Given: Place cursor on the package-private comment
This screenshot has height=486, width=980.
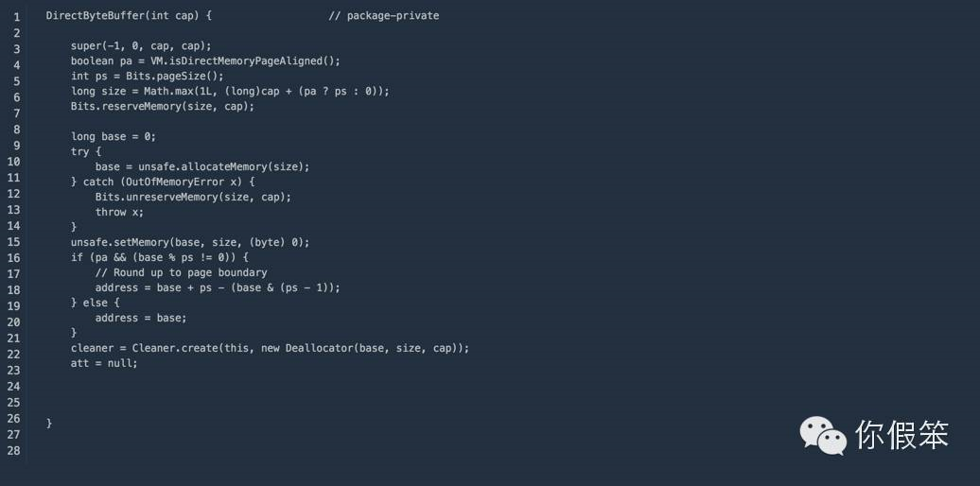Looking at the screenshot, I should point(384,16).
